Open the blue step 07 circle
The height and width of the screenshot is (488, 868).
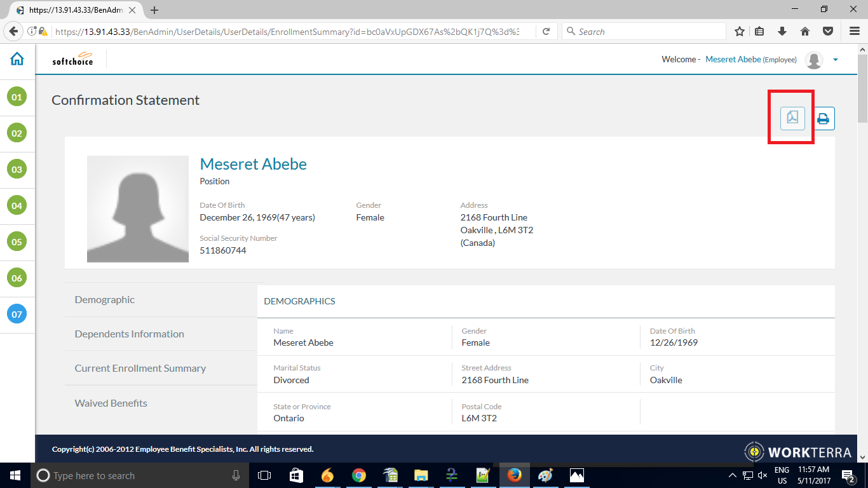point(17,314)
